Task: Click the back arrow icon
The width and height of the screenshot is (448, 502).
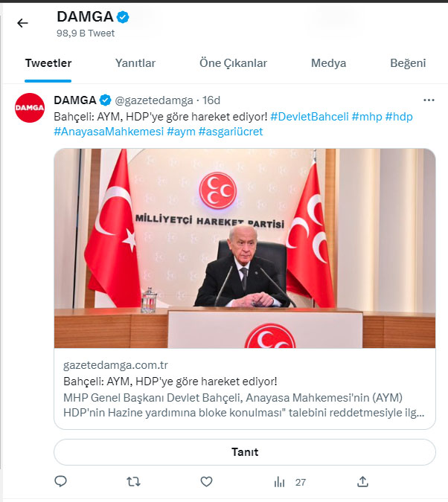Action: [22, 23]
